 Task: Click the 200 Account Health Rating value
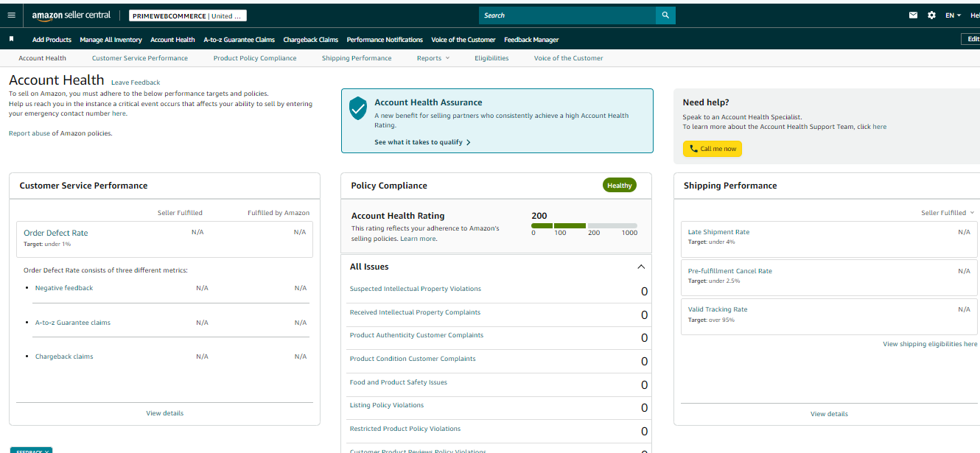coord(539,216)
